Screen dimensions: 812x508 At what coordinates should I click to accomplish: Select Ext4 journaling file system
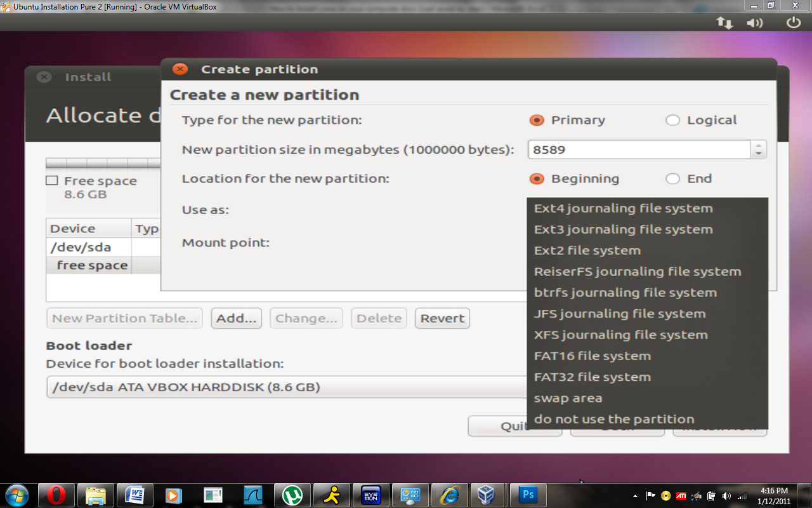click(x=647, y=208)
